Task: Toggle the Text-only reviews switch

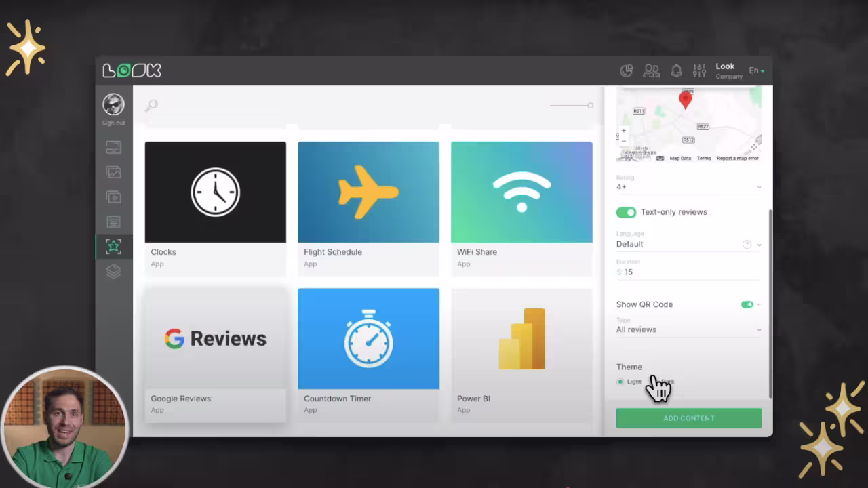Action: coord(626,212)
